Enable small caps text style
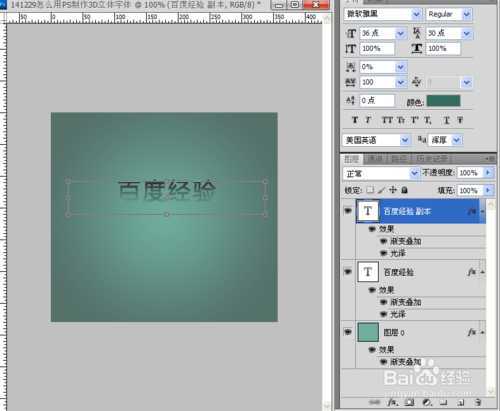500x411 pixels. 401,120
